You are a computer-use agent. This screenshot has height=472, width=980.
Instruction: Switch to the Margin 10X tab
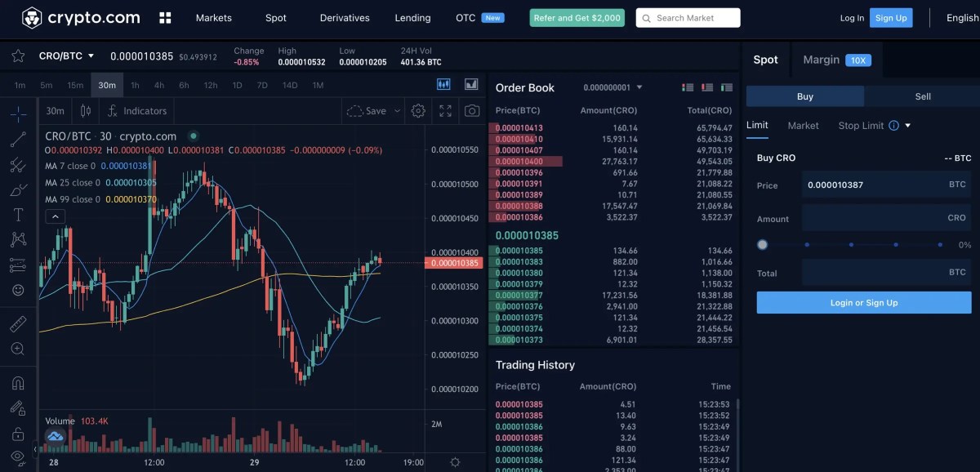click(837, 60)
